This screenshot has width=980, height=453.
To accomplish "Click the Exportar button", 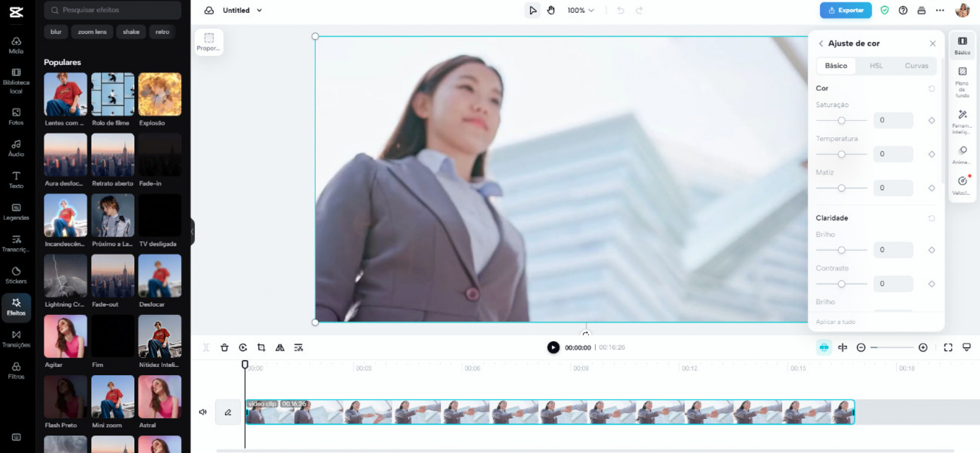I will pyautogui.click(x=846, y=10).
